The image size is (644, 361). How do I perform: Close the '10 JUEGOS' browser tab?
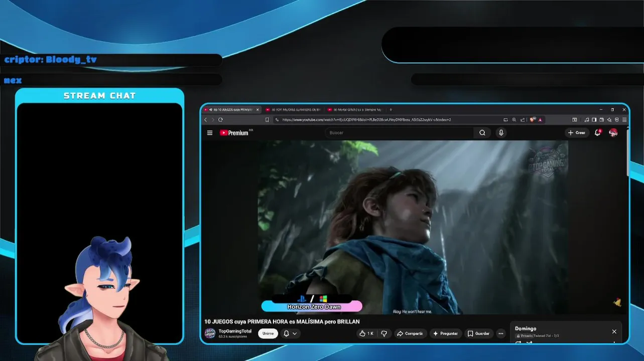click(x=257, y=109)
